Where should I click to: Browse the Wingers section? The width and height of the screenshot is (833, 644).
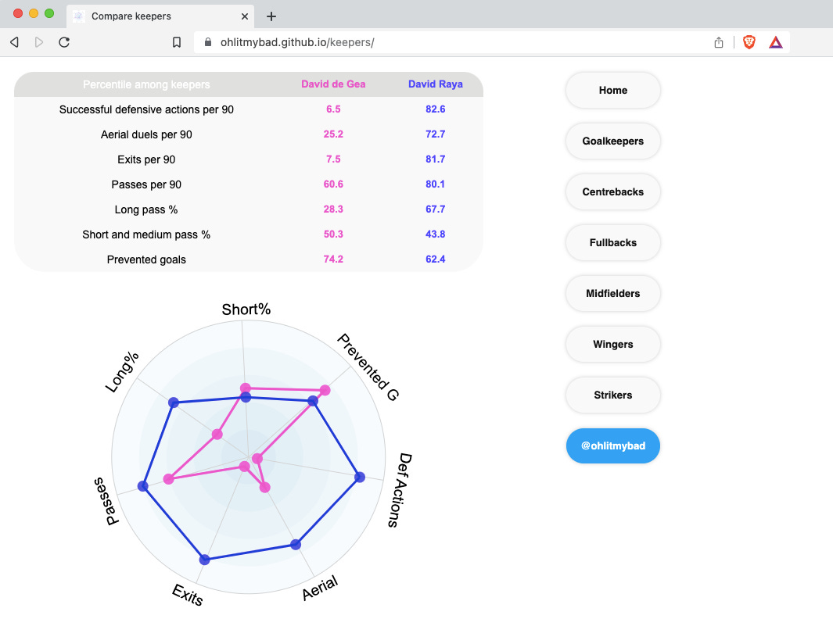click(612, 344)
